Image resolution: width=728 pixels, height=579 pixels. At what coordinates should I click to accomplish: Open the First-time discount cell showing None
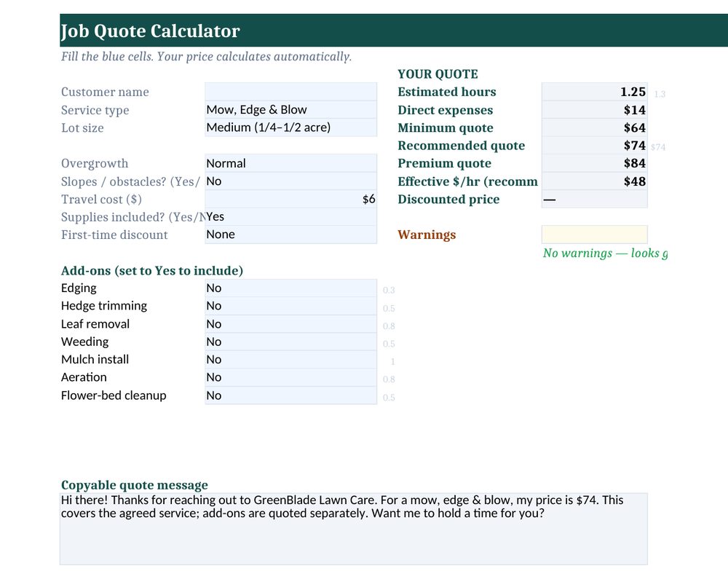click(290, 235)
